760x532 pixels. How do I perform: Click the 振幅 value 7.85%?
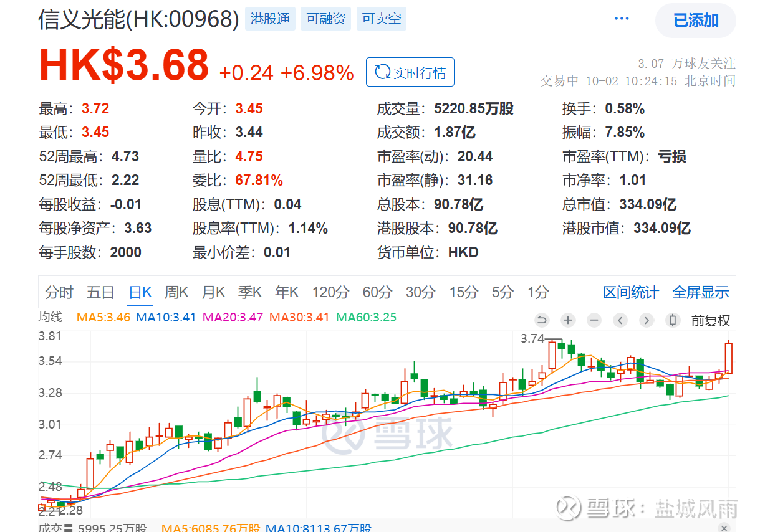point(625,132)
